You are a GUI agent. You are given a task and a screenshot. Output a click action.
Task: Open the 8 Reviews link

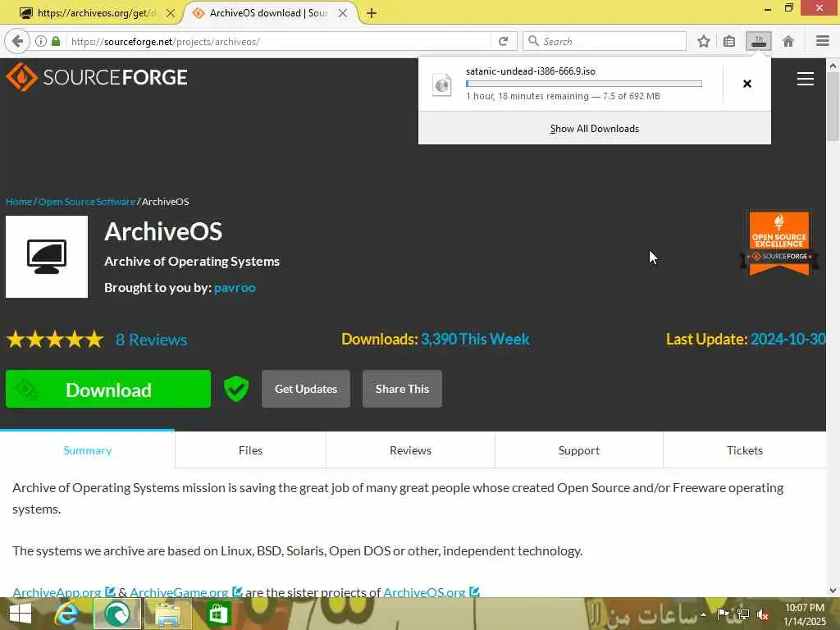pyautogui.click(x=151, y=340)
